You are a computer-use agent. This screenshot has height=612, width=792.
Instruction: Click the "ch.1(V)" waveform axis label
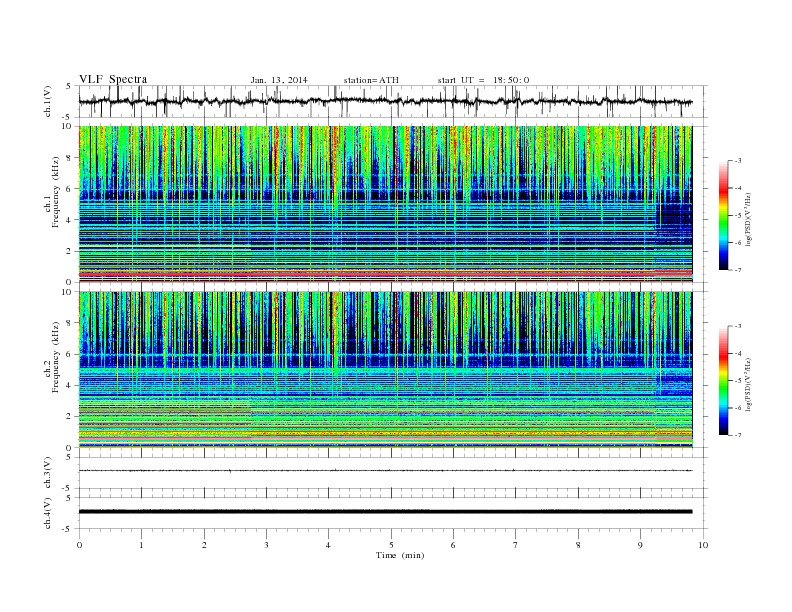pos(47,101)
